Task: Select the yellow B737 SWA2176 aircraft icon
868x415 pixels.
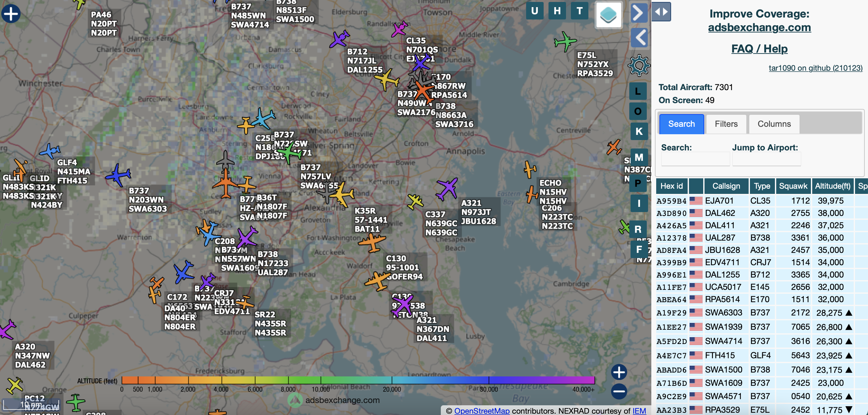Action: click(387, 80)
